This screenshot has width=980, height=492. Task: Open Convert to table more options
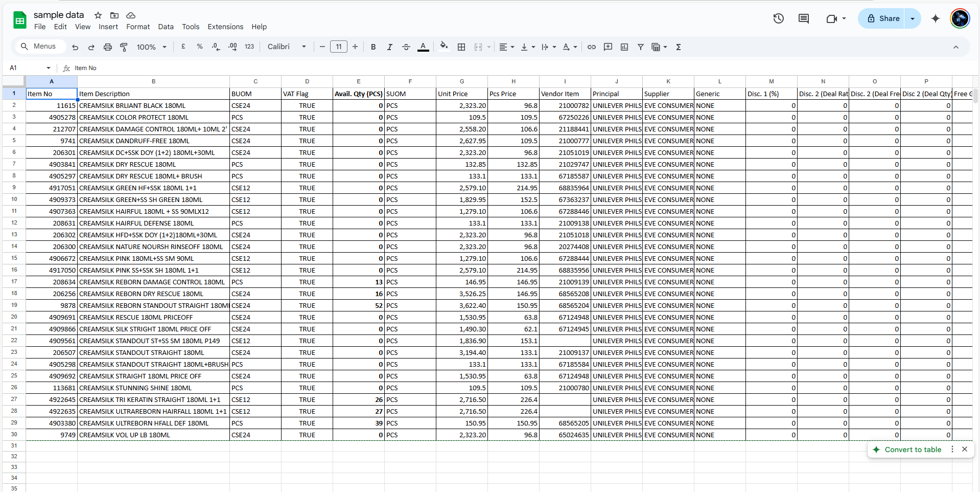tap(952, 449)
